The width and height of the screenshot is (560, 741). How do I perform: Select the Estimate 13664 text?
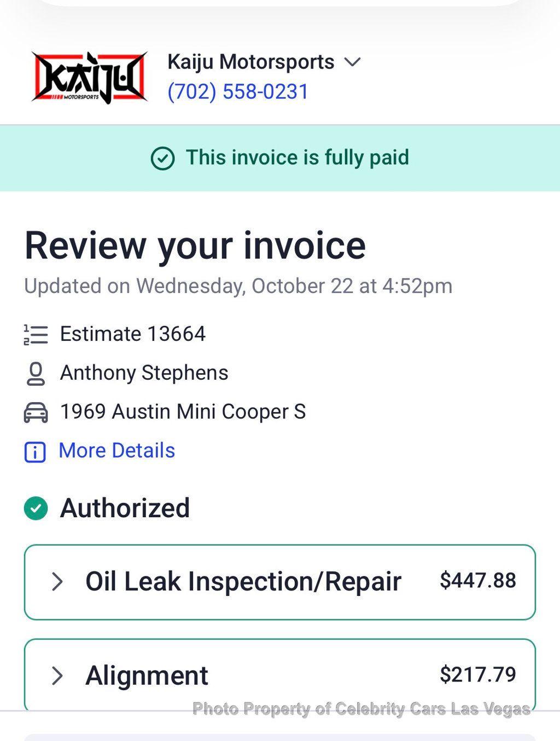[x=132, y=334]
